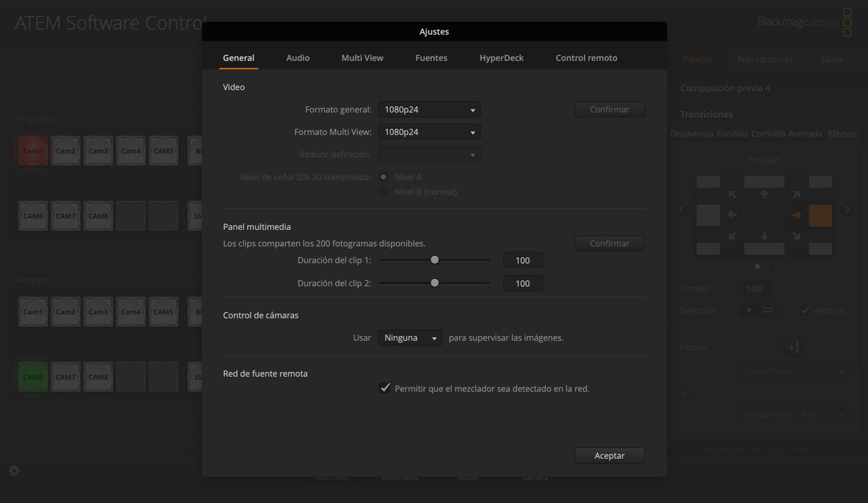The image size is (868, 503).
Task: Open Media Player 1 Key dropdown
Action: 794,415
